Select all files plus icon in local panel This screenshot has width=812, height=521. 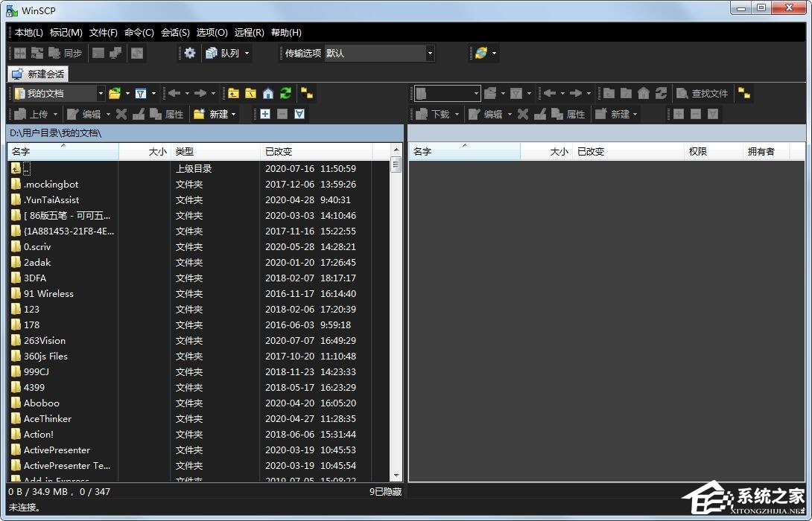pos(264,114)
